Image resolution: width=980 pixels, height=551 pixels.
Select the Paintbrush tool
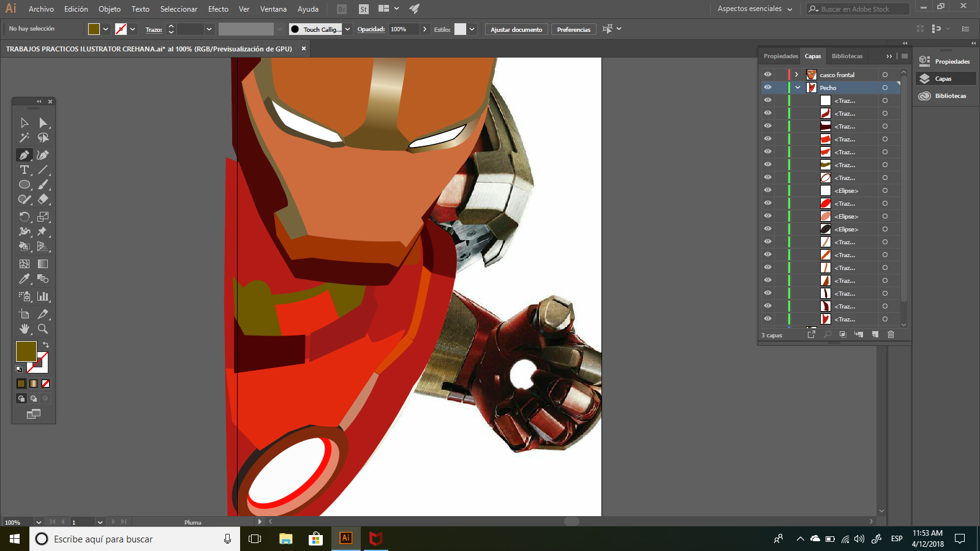click(43, 184)
